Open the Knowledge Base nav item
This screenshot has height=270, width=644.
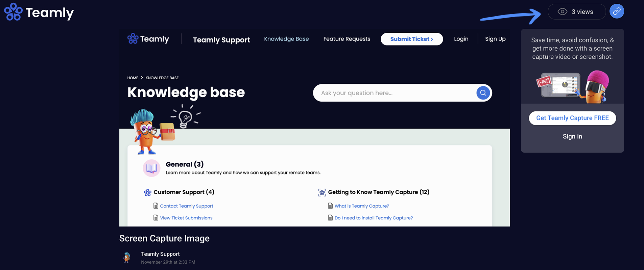tap(286, 39)
